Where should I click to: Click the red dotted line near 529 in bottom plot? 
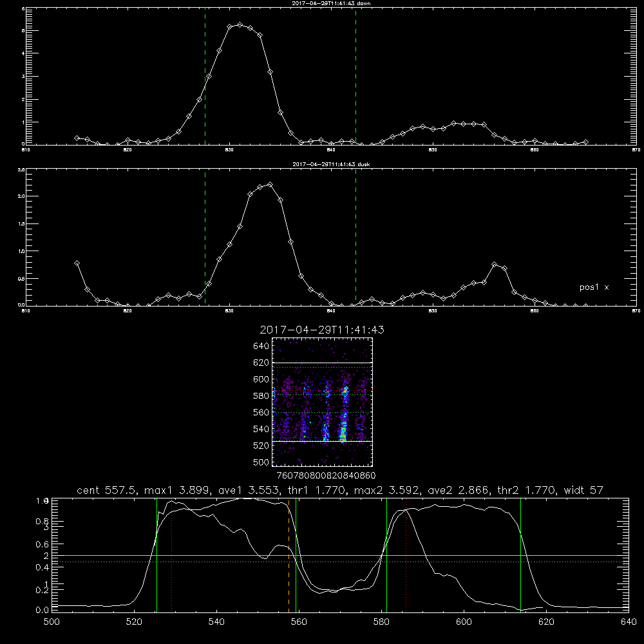coord(172,555)
